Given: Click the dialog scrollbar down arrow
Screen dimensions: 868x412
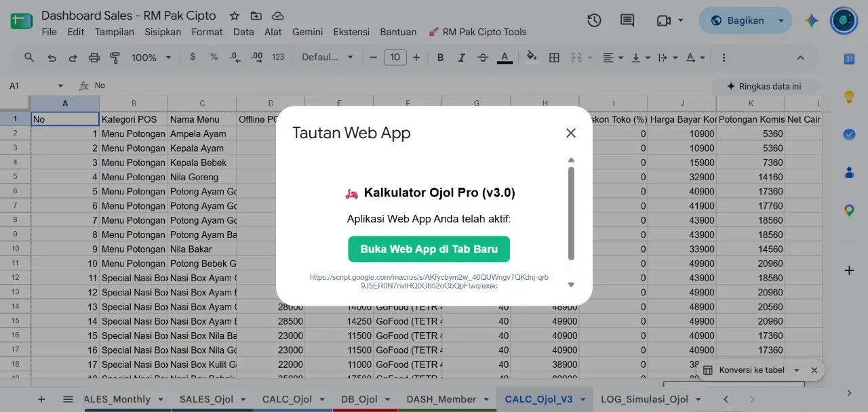Looking at the screenshot, I should pos(571,285).
